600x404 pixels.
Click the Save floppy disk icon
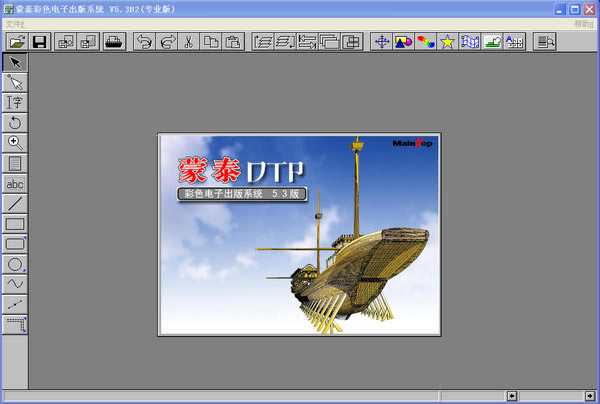(x=40, y=41)
